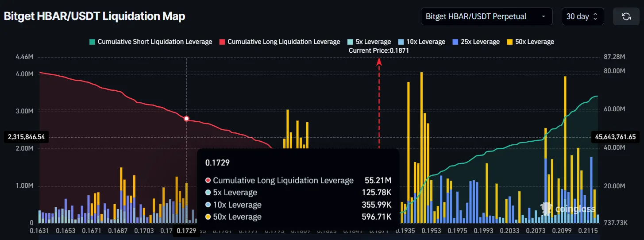Click the refresh icon button
This screenshot has width=644, height=240.
click(x=626, y=16)
